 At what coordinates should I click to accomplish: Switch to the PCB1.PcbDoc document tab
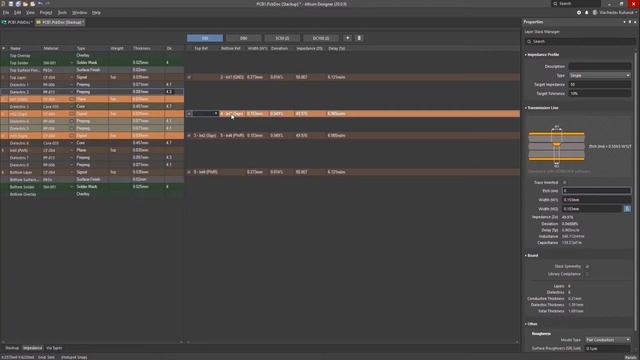[17, 22]
